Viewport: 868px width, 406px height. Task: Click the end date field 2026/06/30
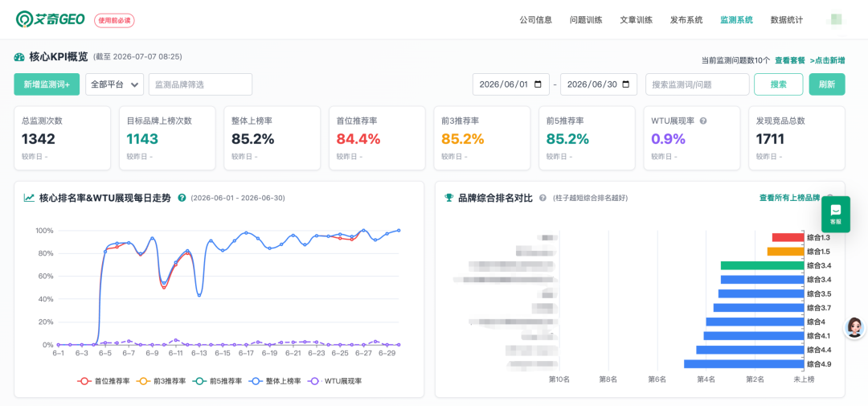(x=599, y=84)
